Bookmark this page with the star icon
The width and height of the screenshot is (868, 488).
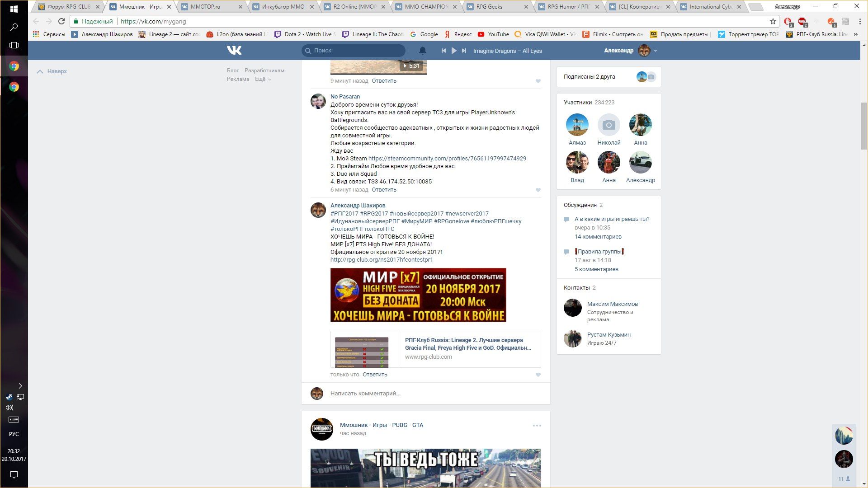(x=773, y=21)
